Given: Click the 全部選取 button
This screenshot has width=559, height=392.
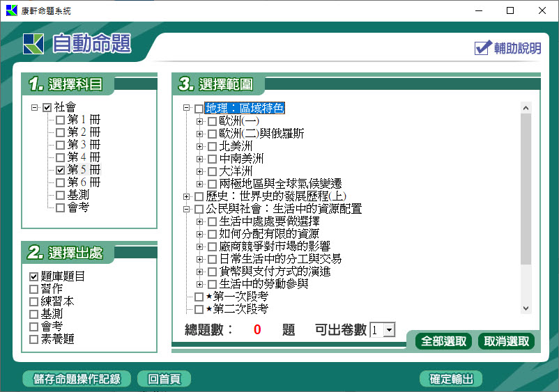Looking at the screenshot, I should 443,341.
